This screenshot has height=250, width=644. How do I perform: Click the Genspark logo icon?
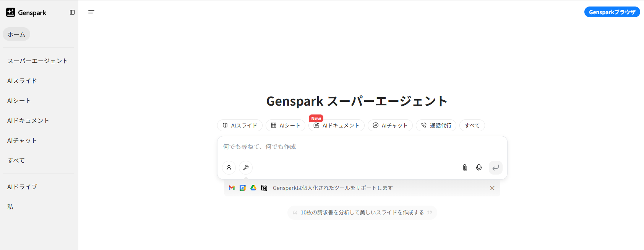pos(11,12)
